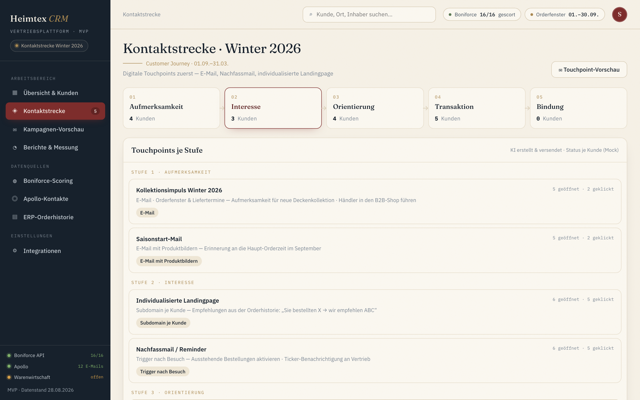
Task: Click Touchpoints je Stufe heading
Action: pyautogui.click(x=167, y=150)
